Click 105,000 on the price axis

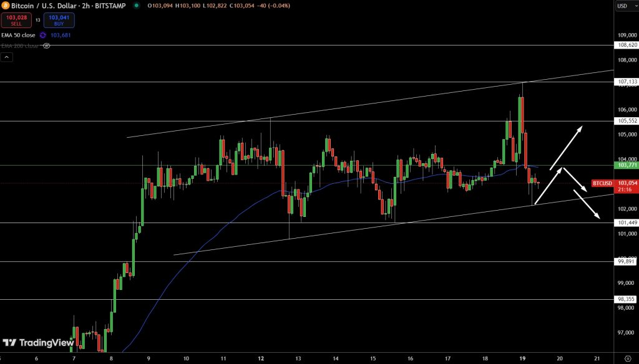[627, 135]
